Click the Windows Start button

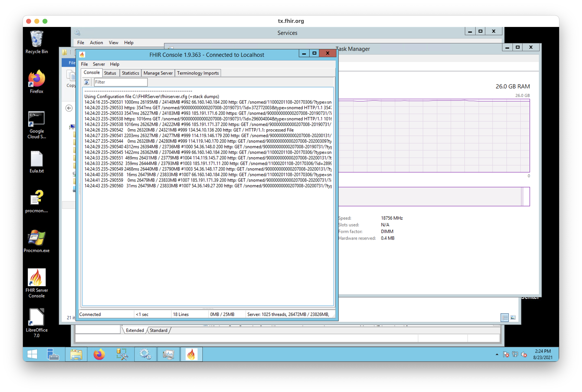[x=32, y=354]
